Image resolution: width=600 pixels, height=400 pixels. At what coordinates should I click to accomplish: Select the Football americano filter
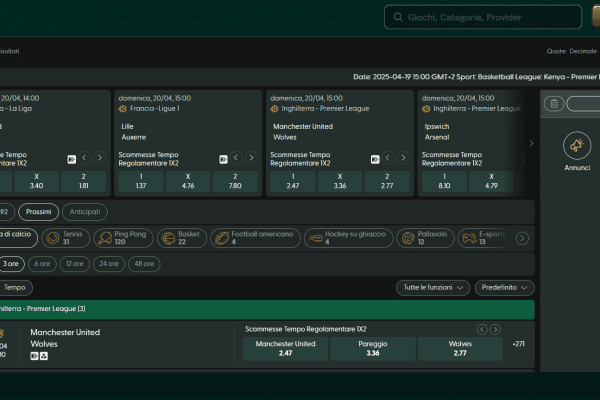coord(255,238)
